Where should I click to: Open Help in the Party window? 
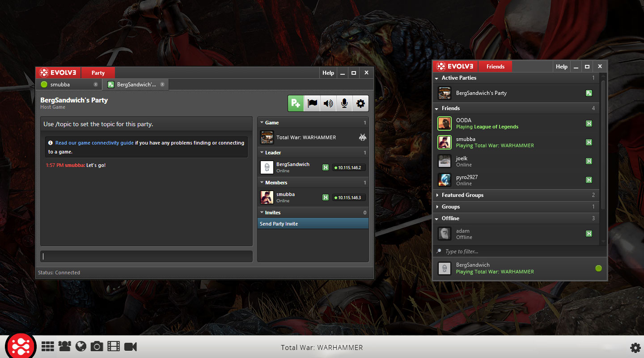328,73
